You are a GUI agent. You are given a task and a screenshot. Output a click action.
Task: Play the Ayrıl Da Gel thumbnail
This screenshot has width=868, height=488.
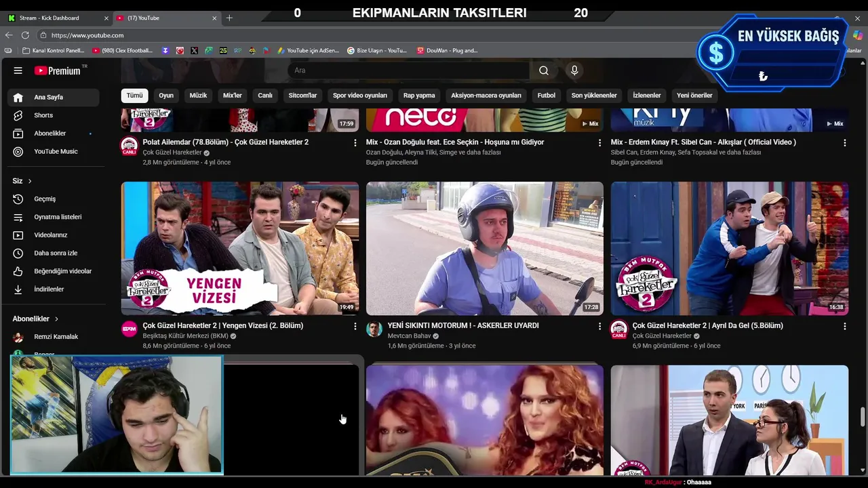pyautogui.click(x=730, y=248)
